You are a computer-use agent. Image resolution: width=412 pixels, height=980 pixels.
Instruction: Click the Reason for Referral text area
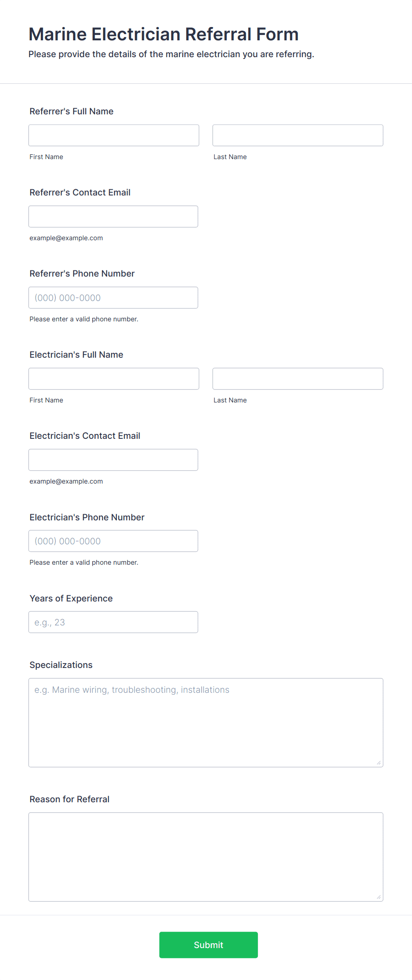click(x=206, y=857)
